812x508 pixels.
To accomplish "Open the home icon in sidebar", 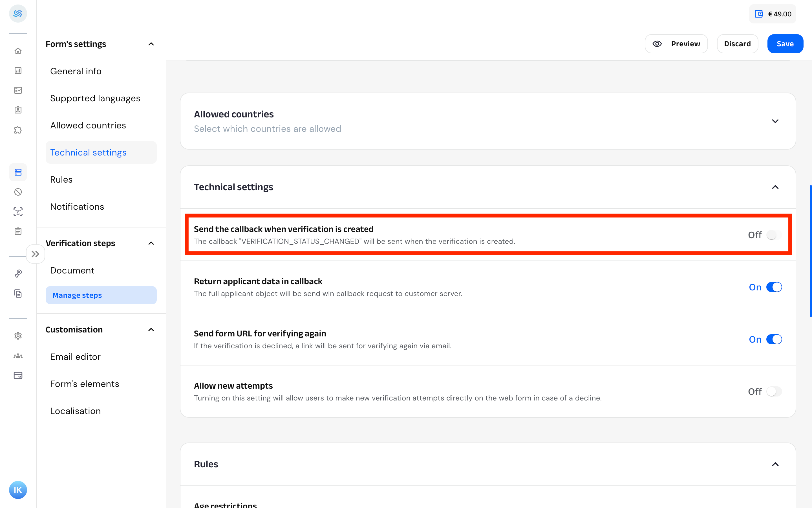I will click(x=18, y=51).
